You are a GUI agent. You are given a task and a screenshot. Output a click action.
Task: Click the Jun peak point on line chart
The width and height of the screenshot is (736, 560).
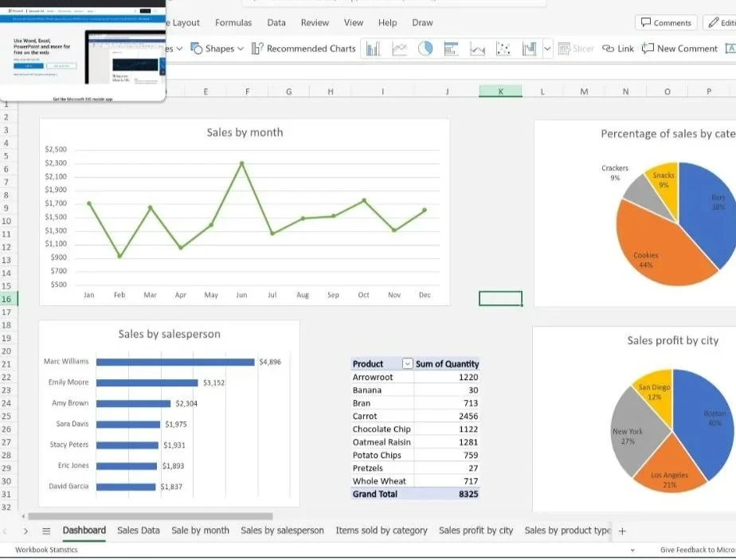pos(241,163)
